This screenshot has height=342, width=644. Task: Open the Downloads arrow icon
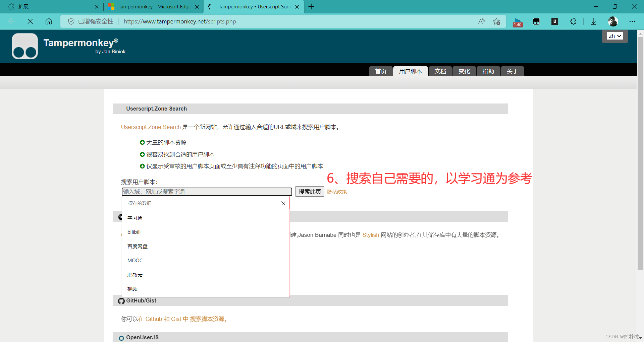click(x=594, y=21)
